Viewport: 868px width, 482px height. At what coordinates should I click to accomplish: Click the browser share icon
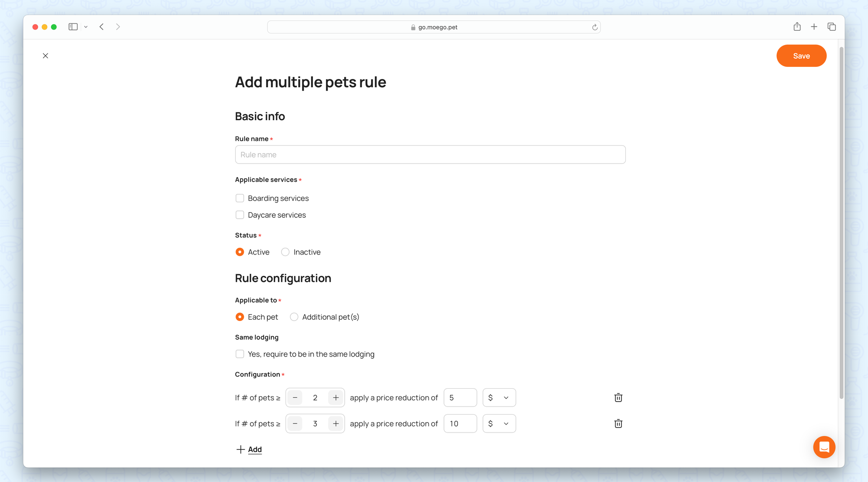tap(797, 27)
